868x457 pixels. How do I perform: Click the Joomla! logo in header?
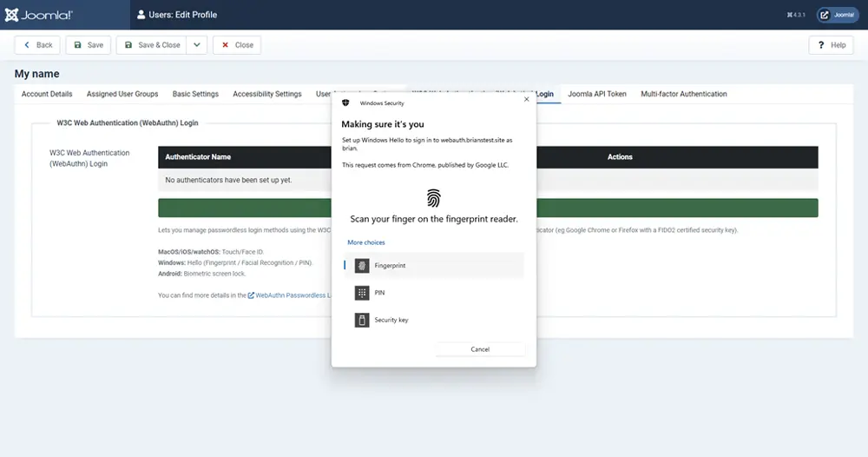pos(39,15)
